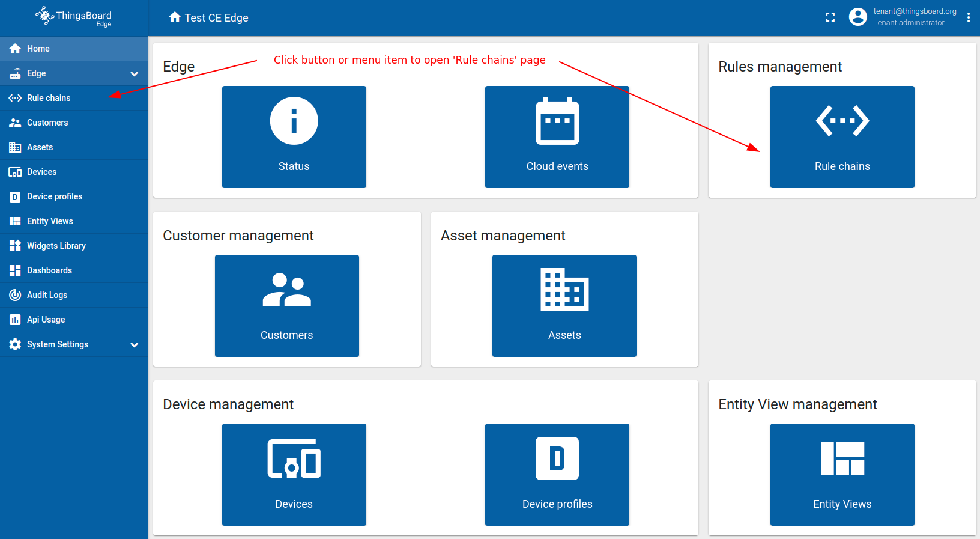Select Home in the sidebar menu

tap(74, 49)
